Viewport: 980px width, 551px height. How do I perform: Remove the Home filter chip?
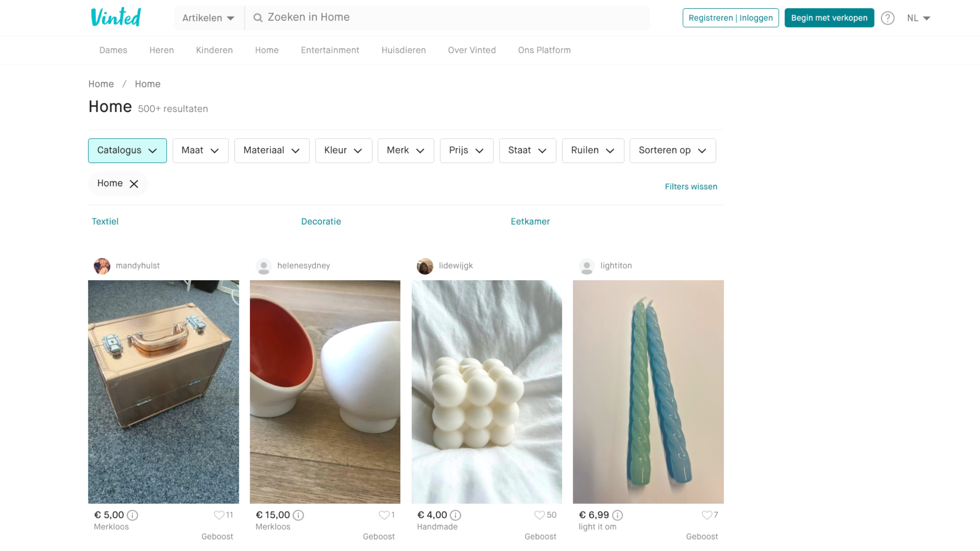coord(134,184)
